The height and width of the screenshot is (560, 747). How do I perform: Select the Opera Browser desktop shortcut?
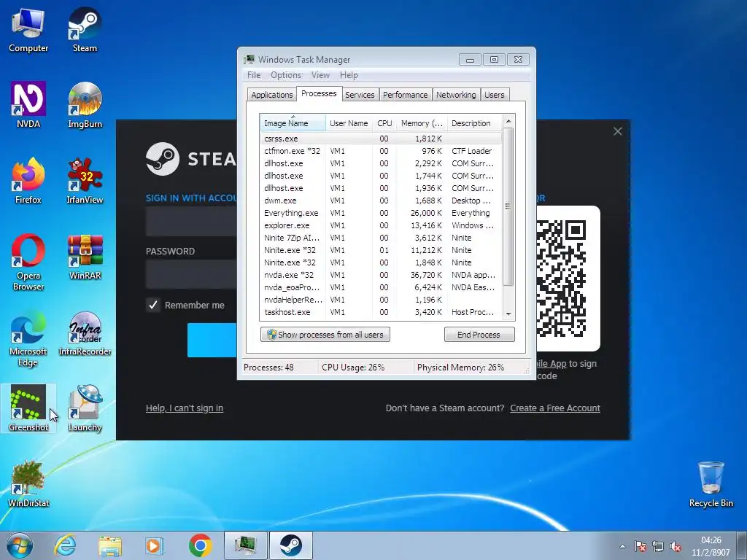pos(28,262)
